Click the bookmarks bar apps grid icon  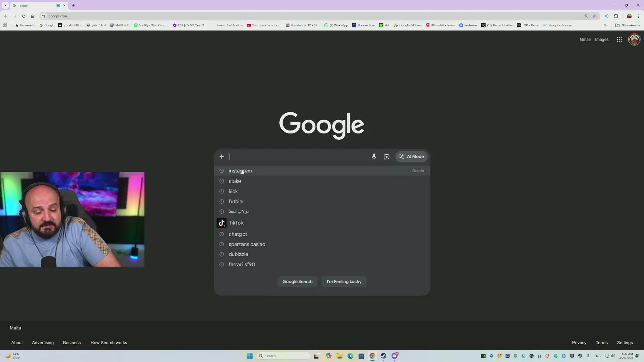coord(5,25)
